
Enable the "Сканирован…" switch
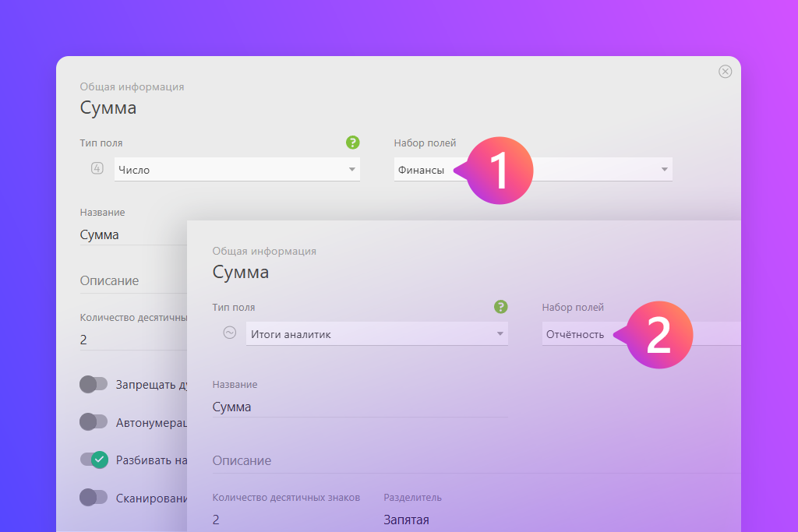click(94, 497)
